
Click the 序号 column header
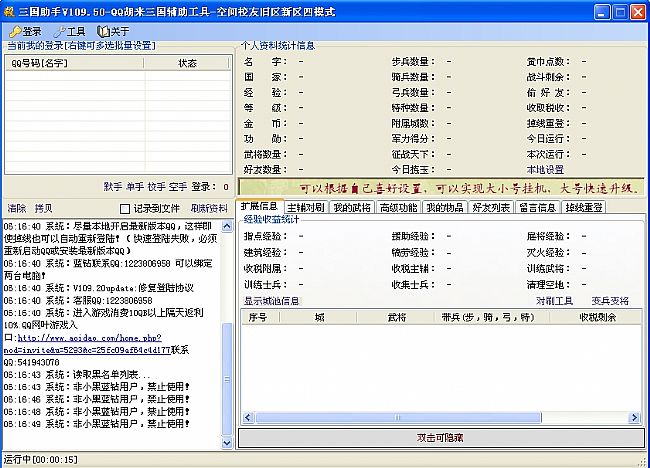pos(260,318)
